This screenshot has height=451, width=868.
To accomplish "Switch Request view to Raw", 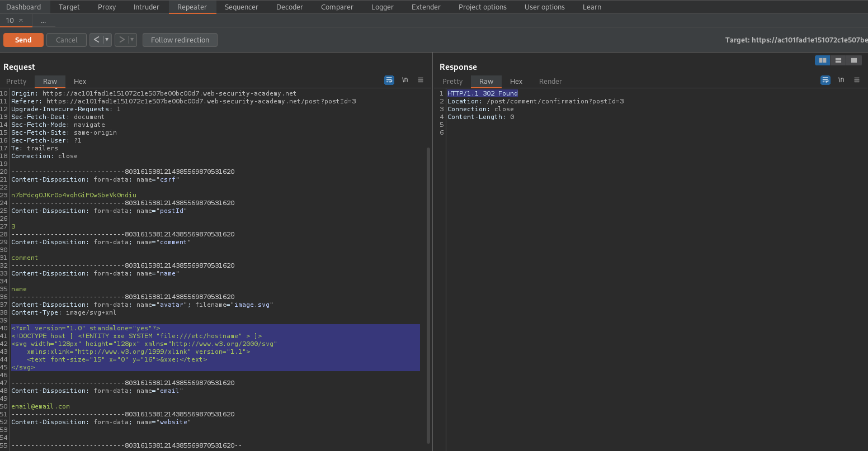I will (50, 81).
